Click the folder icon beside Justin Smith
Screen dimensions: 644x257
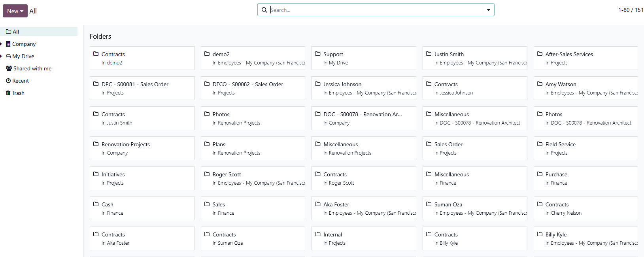point(429,54)
